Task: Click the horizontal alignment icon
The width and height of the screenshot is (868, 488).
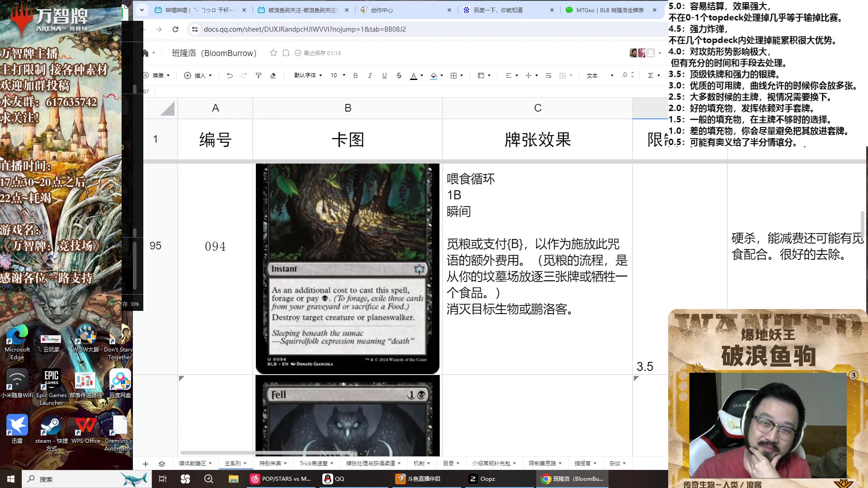Action: (x=509, y=75)
